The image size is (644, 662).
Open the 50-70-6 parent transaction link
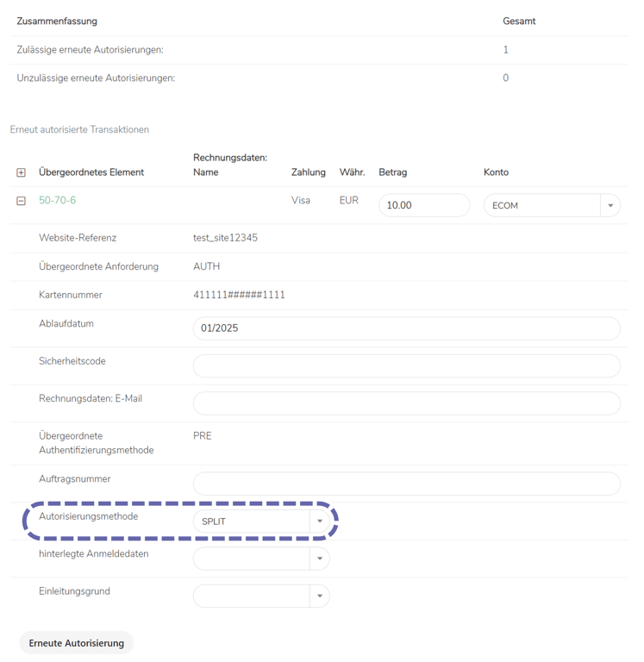coord(57,200)
